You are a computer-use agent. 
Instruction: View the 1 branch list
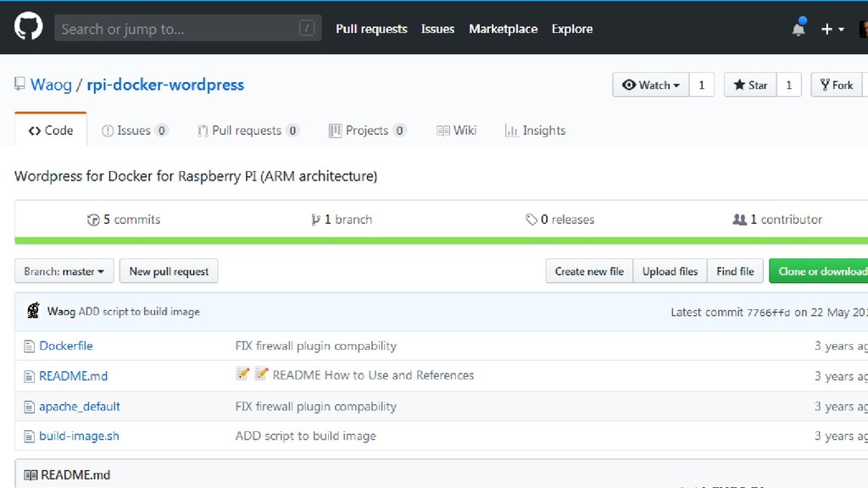coord(342,219)
